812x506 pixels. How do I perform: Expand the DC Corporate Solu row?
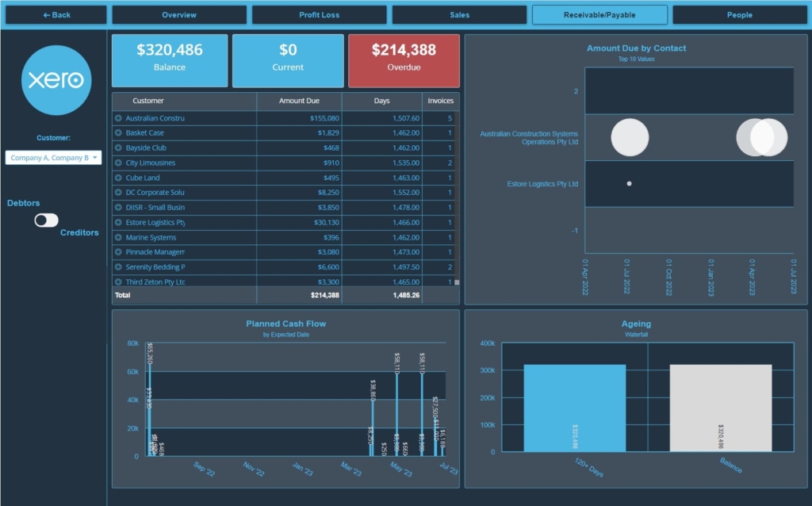(x=118, y=192)
